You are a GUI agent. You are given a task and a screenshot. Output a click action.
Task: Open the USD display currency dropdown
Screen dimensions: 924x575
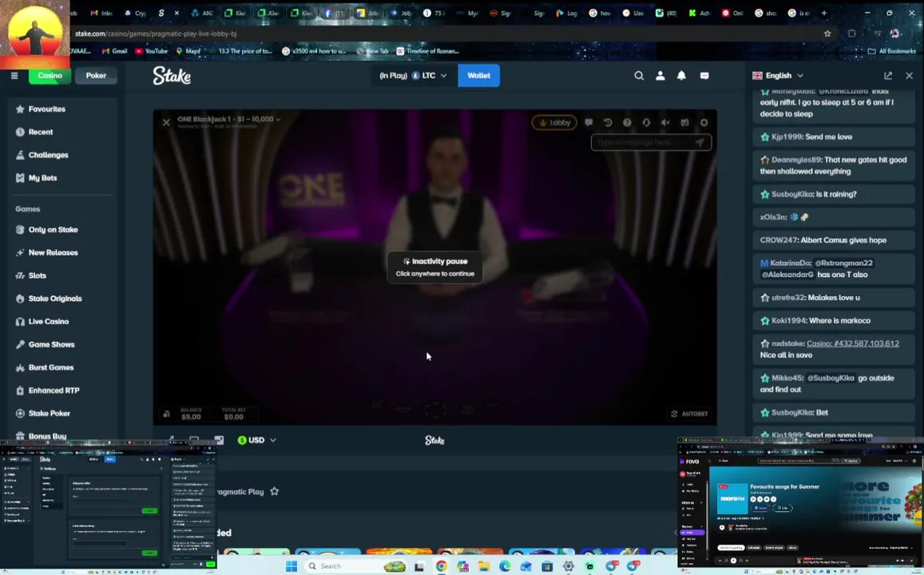coord(257,440)
